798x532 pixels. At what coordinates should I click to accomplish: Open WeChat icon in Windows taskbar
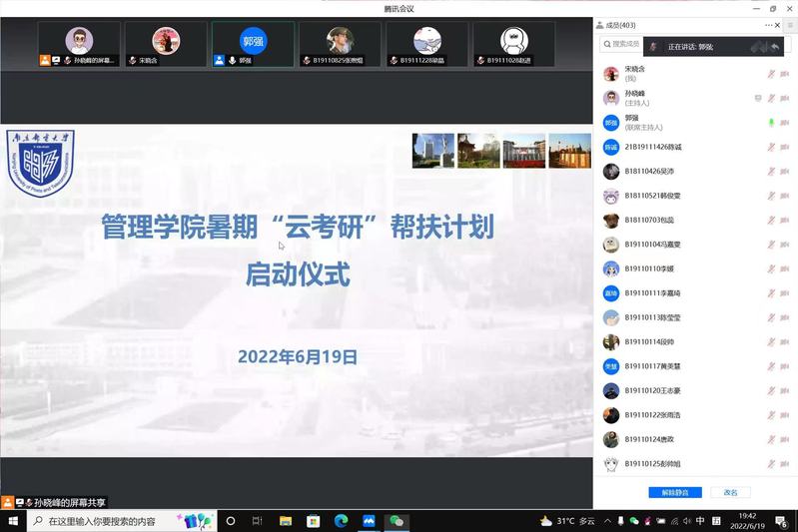tap(397, 521)
